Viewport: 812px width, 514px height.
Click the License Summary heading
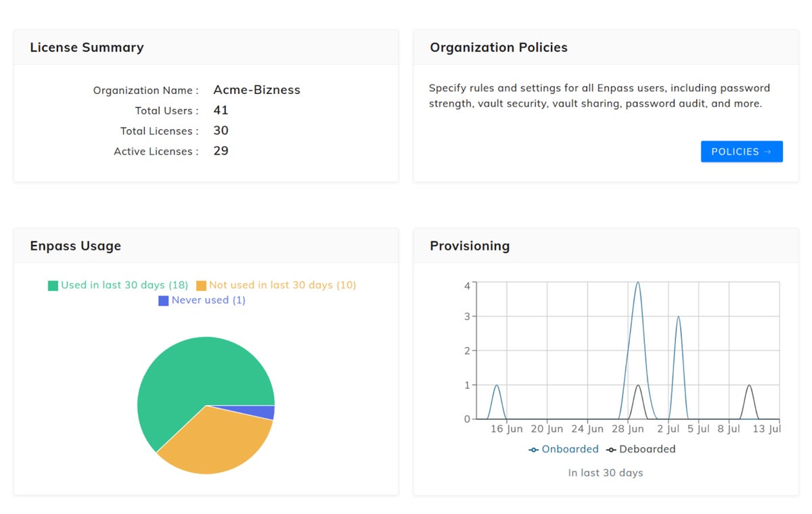click(87, 47)
